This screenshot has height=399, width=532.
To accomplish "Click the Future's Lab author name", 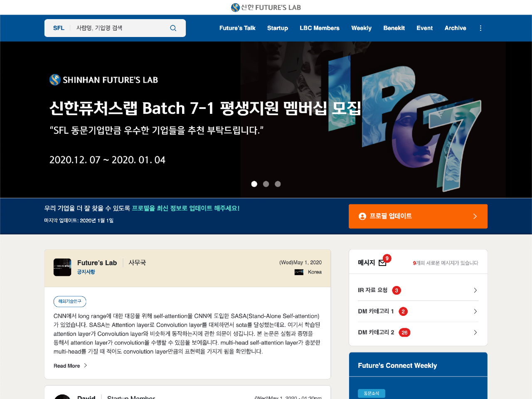I will 97,263.
